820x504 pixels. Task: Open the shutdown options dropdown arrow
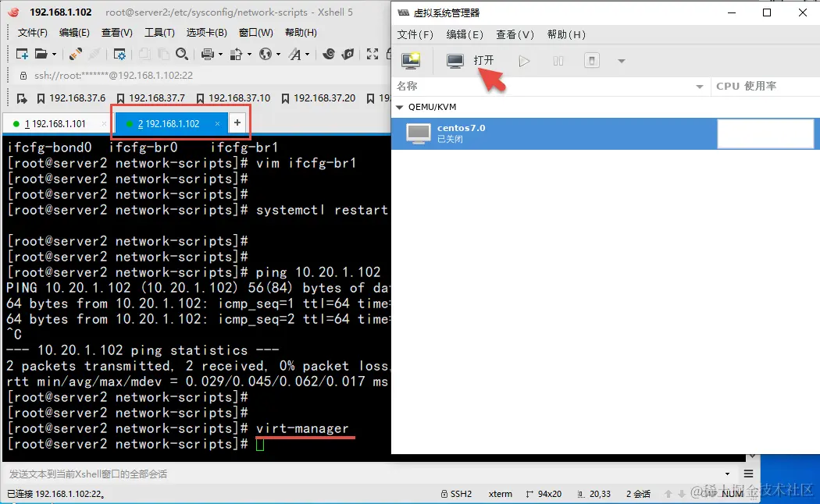click(x=622, y=61)
